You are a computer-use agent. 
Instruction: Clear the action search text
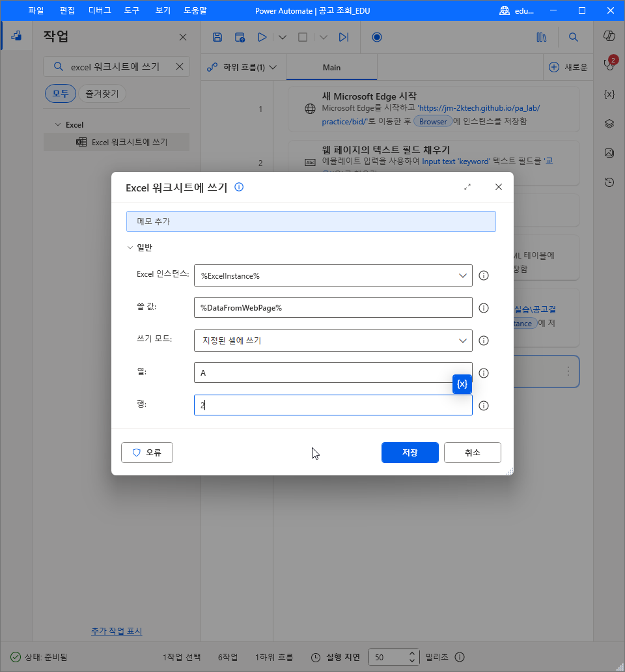(180, 66)
